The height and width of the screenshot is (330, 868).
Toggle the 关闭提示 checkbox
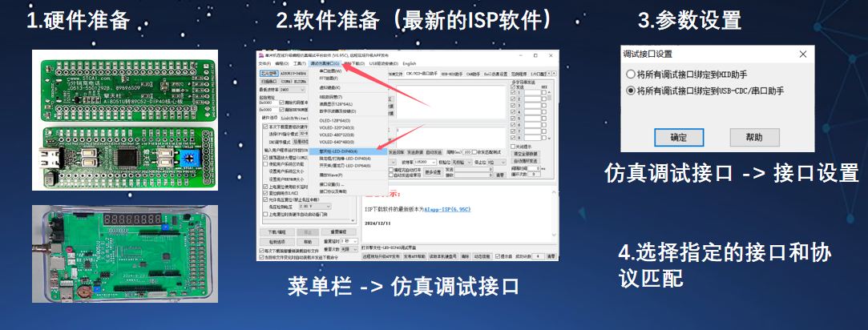pos(513,147)
